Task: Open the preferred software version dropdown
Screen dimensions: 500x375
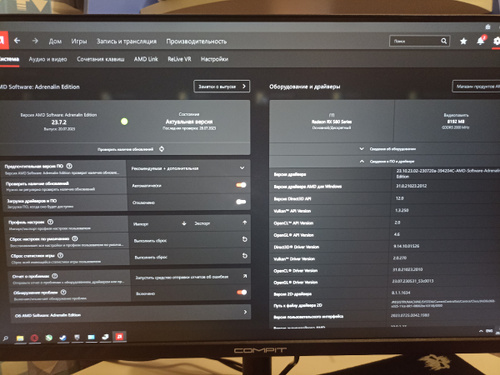Action: coord(188,168)
